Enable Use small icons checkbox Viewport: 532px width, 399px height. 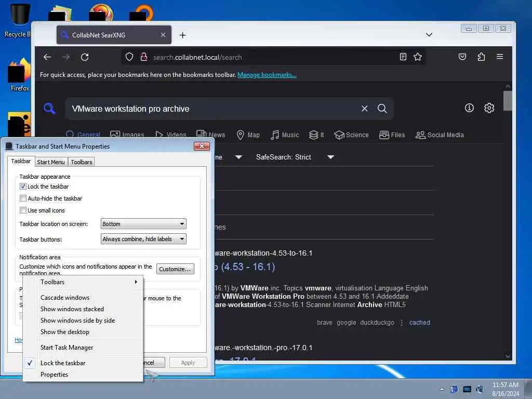click(x=23, y=210)
